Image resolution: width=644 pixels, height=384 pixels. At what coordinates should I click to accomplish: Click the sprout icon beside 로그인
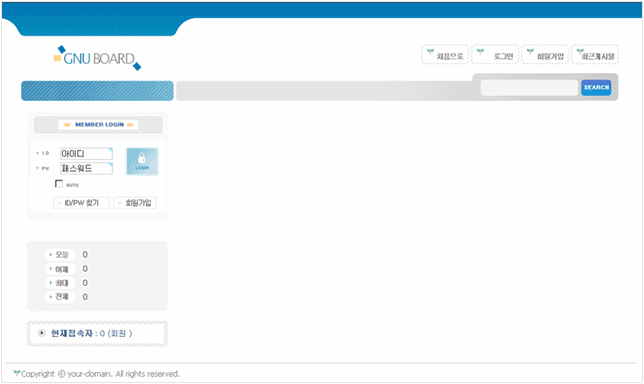480,51
